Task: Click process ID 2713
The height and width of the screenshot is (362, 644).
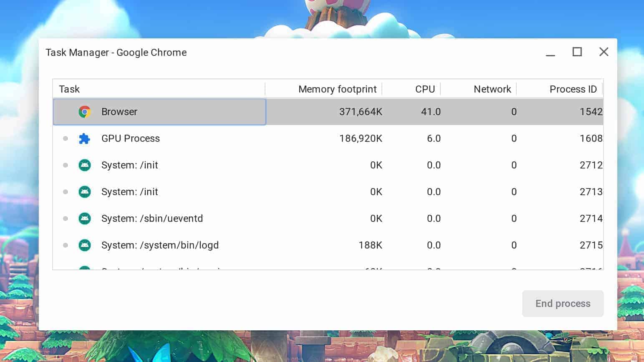Action: pyautogui.click(x=591, y=192)
